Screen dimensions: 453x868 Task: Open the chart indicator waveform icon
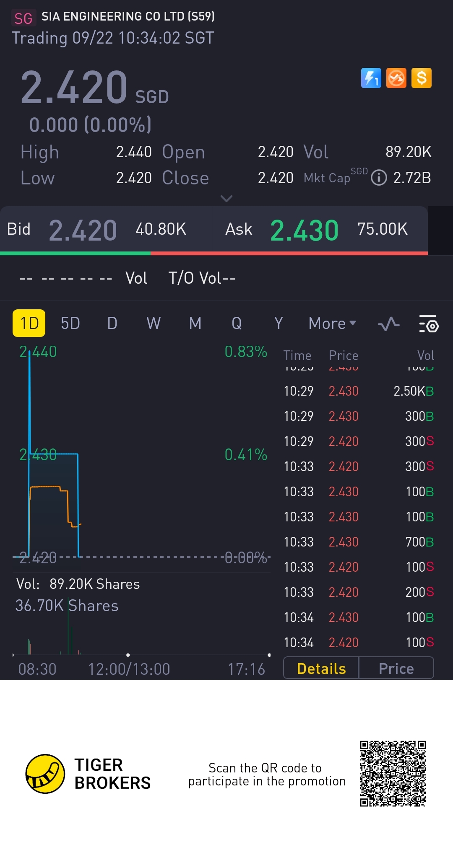388,324
